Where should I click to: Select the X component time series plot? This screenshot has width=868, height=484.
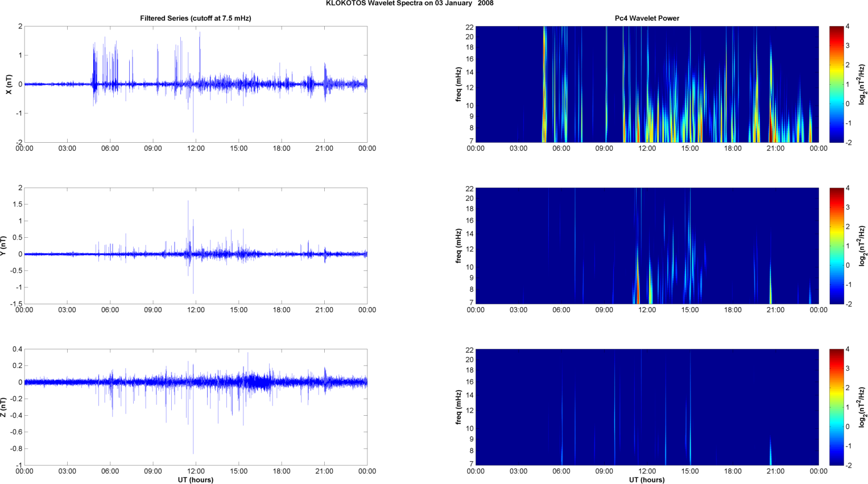(x=195, y=84)
